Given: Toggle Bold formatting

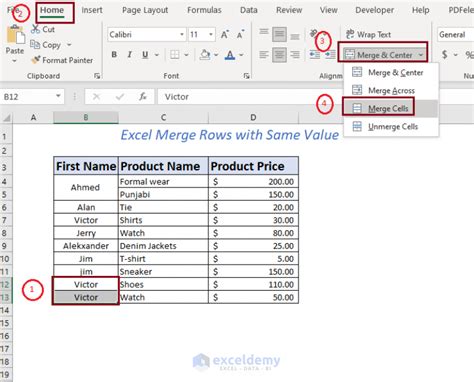Looking at the screenshot, I should pyautogui.click(x=114, y=54).
